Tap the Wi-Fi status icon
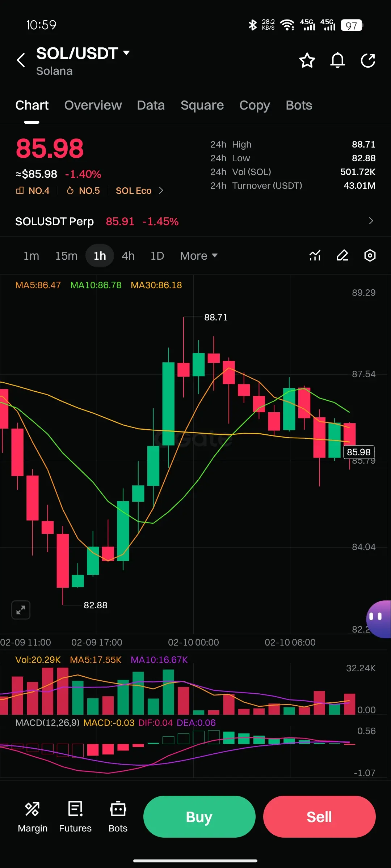The image size is (391, 868). (x=287, y=25)
